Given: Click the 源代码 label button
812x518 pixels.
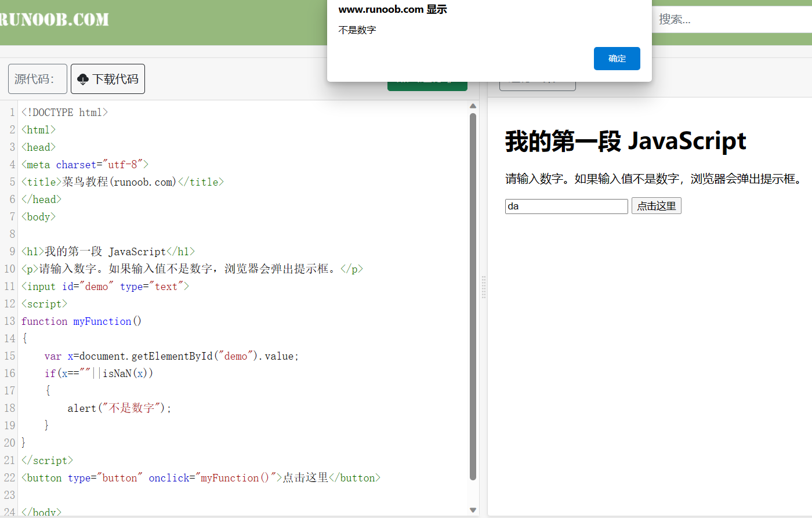Looking at the screenshot, I should click(x=38, y=79).
